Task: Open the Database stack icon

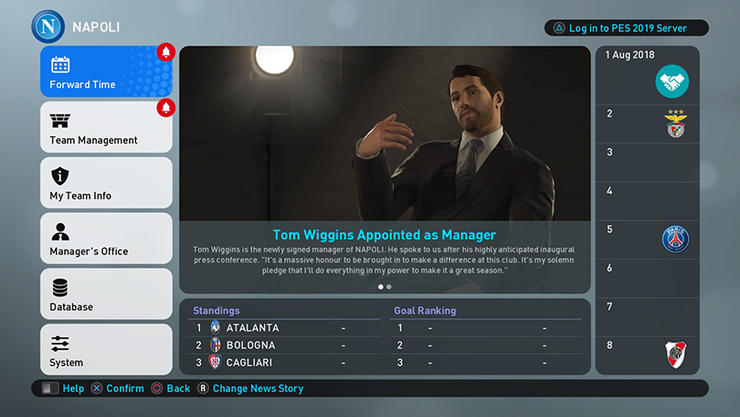Action: click(60, 287)
